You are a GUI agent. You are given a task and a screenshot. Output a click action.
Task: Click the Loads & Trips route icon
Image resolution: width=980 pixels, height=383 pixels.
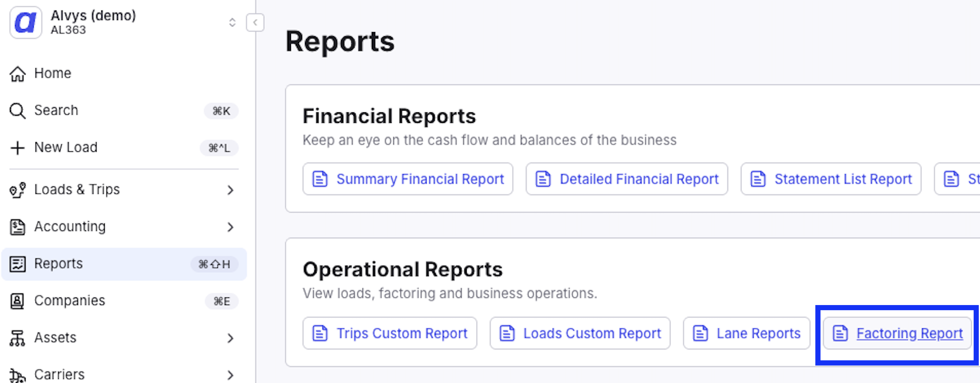(x=17, y=190)
